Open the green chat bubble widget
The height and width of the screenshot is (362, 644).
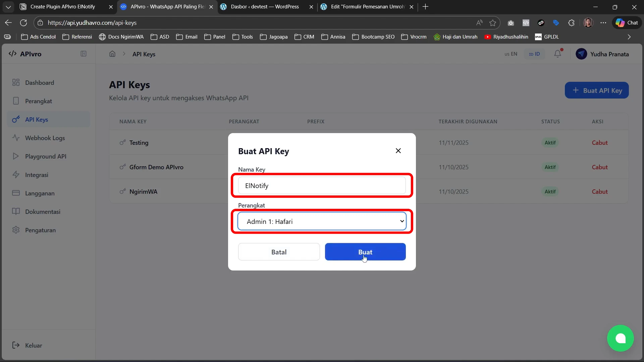pyautogui.click(x=620, y=338)
